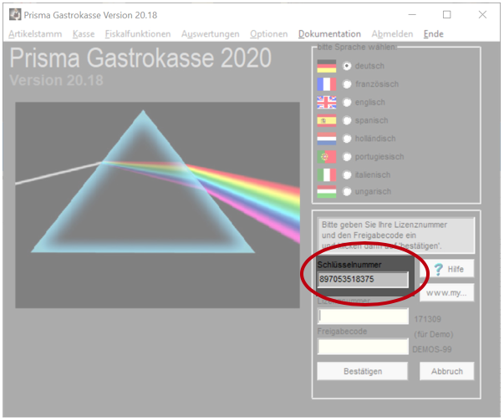
Task: Click the 'Prisma Gastrokasse 2020' heading
Action: click(140, 58)
